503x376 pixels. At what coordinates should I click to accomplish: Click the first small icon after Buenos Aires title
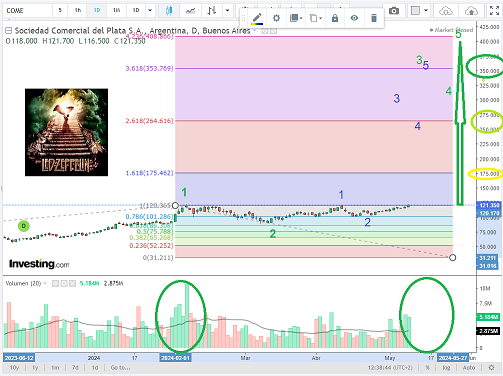pos(265,31)
